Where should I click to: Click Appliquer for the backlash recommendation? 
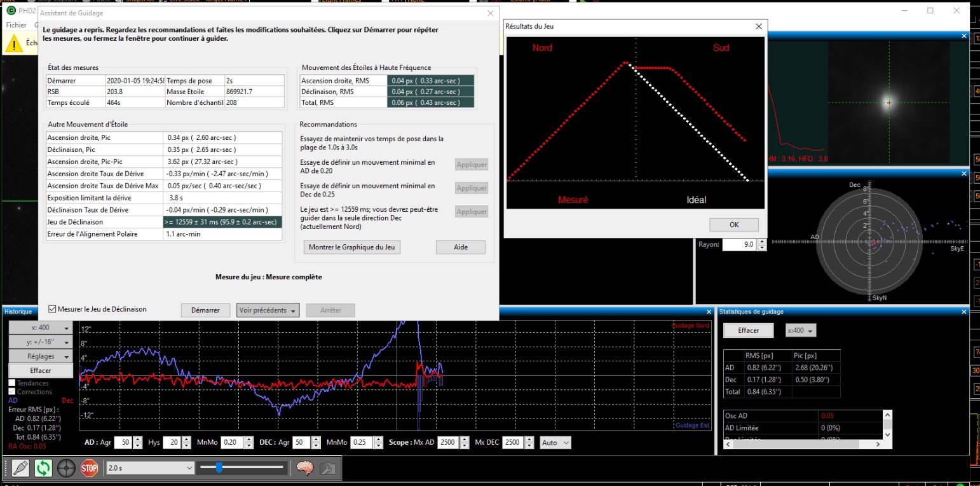[472, 212]
